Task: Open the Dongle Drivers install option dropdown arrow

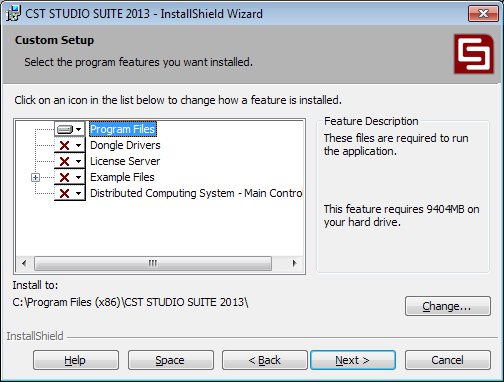Action: 79,145
